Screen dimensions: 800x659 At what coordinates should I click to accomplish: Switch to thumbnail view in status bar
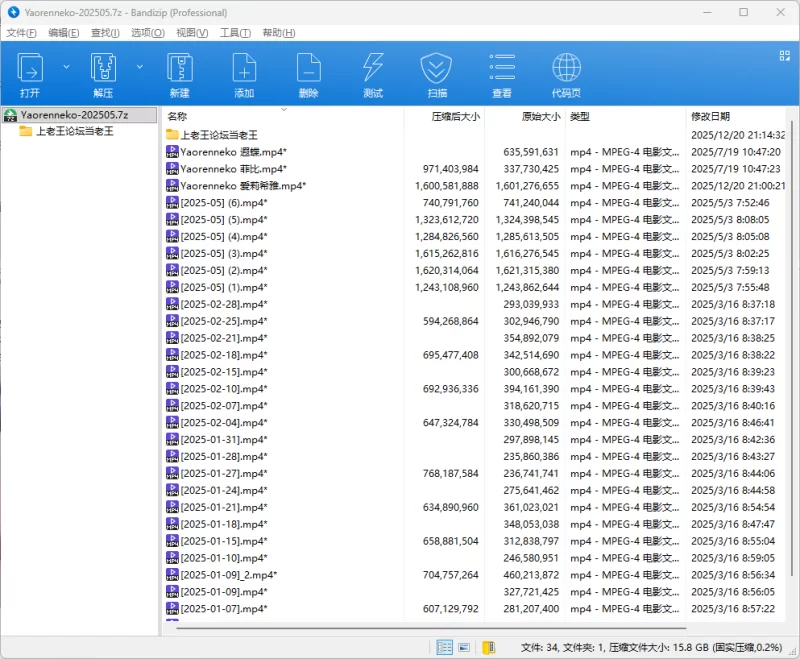(465, 648)
